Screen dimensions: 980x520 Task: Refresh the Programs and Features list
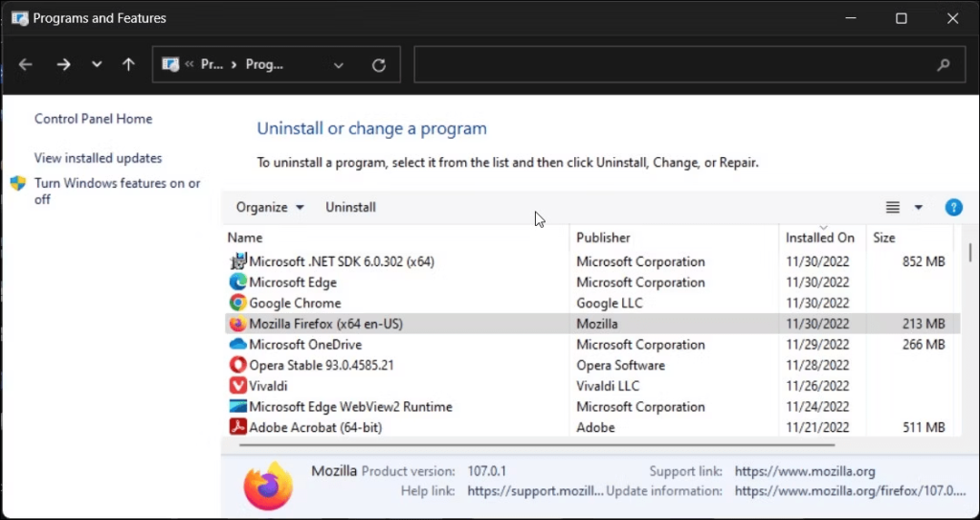coord(379,65)
